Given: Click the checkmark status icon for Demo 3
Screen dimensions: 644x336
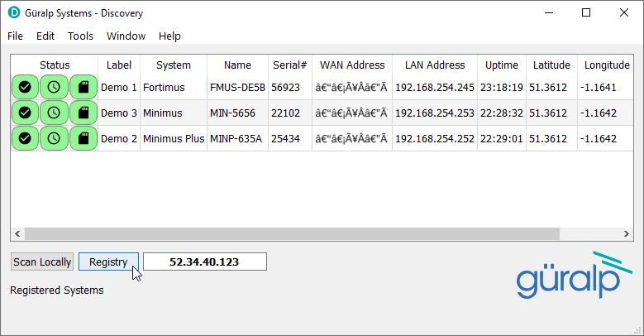Looking at the screenshot, I should click(x=25, y=113).
